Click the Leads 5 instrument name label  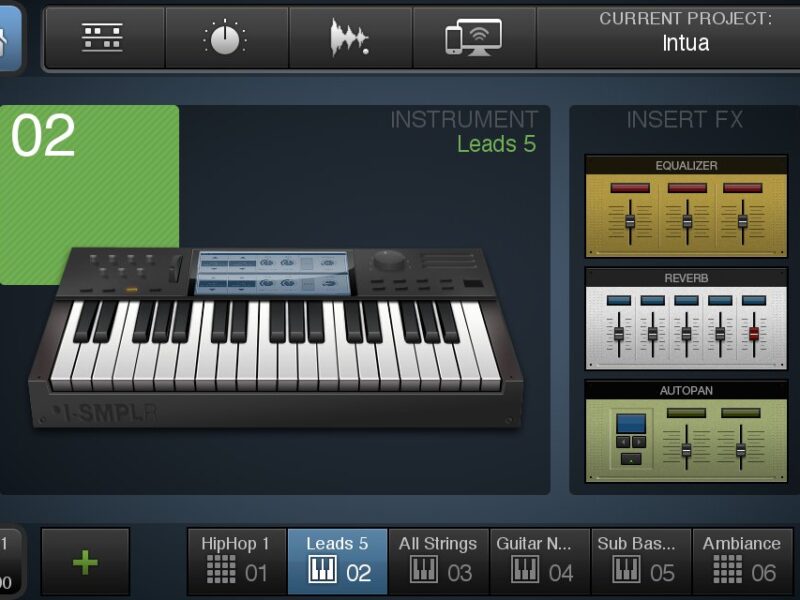click(496, 144)
